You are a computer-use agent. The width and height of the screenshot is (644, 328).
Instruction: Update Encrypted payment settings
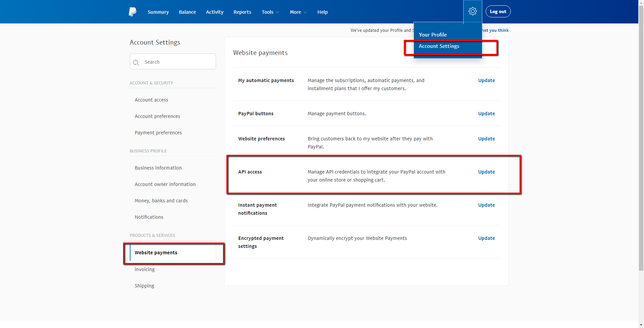point(486,238)
